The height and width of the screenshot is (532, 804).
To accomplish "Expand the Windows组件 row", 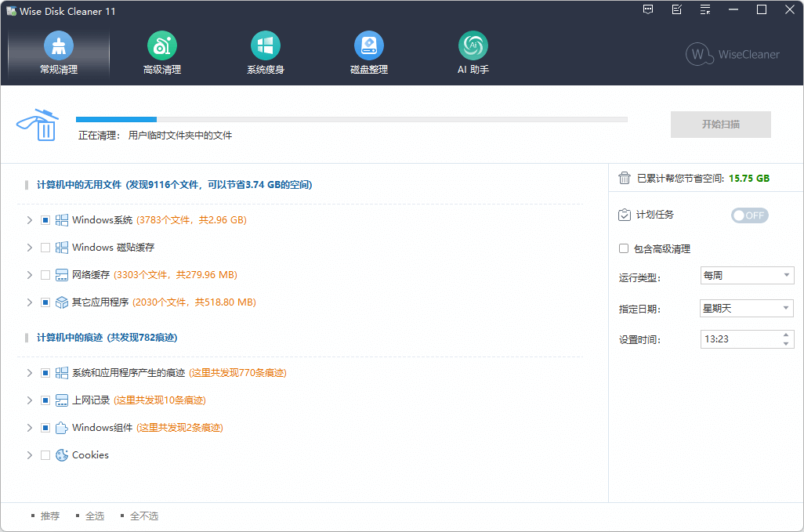I will click(30, 428).
